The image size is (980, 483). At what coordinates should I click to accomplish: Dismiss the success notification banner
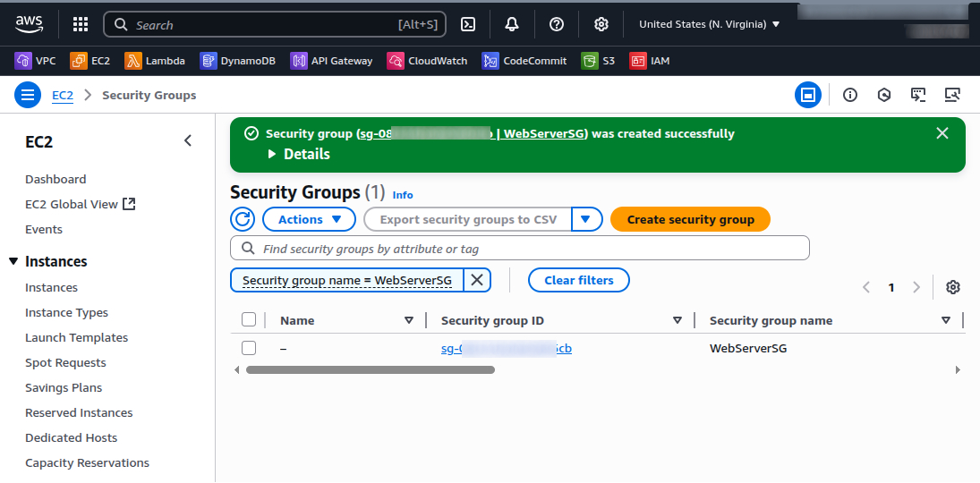pyautogui.click(x=942, y=133)
